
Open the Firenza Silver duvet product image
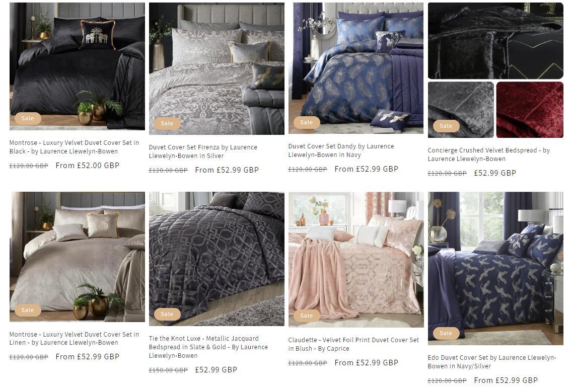(x=217, y=68)
